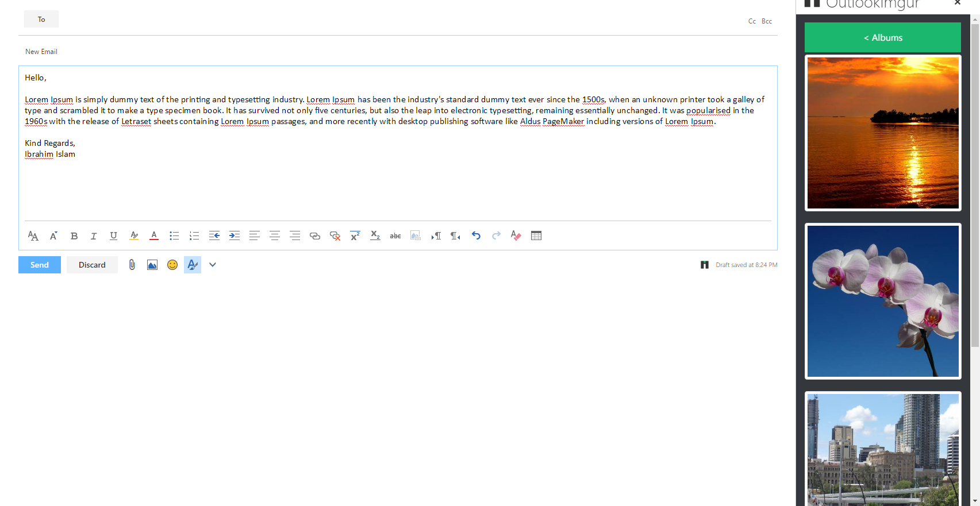Image resolution: width=980 pixels, height=506 pixels.
Task: Clear text formatting with eraser icon
Action: [516, 235]
